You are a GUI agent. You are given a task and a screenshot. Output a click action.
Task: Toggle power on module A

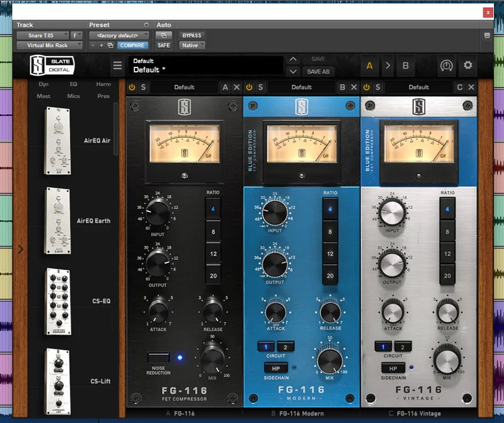[132, 87]
